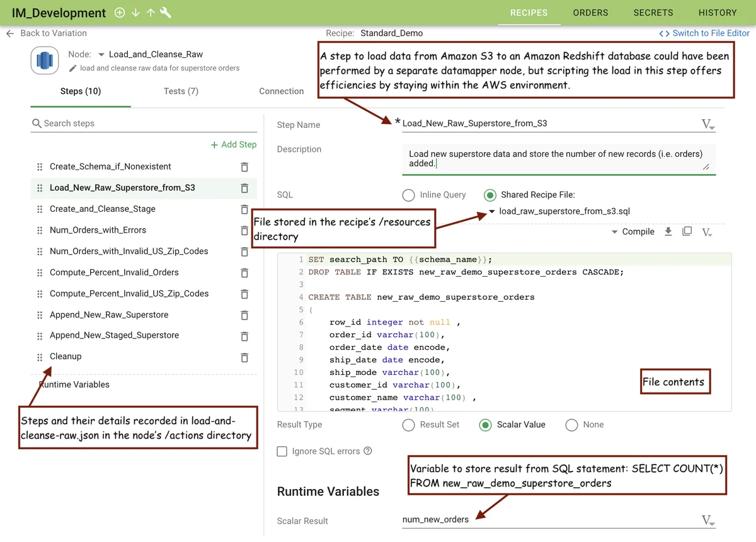Click the Add Step button
The width and height of the screenshot is (756, 542).
[233, 145]
